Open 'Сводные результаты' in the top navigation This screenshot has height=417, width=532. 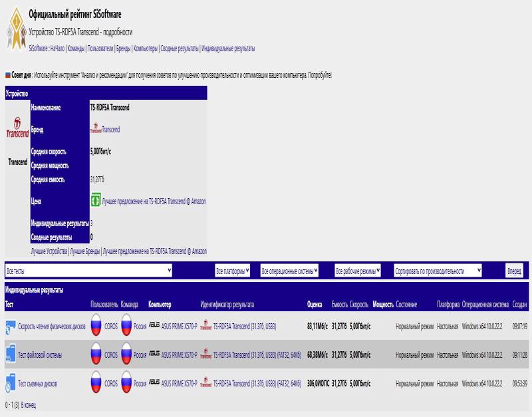point(179,49)
